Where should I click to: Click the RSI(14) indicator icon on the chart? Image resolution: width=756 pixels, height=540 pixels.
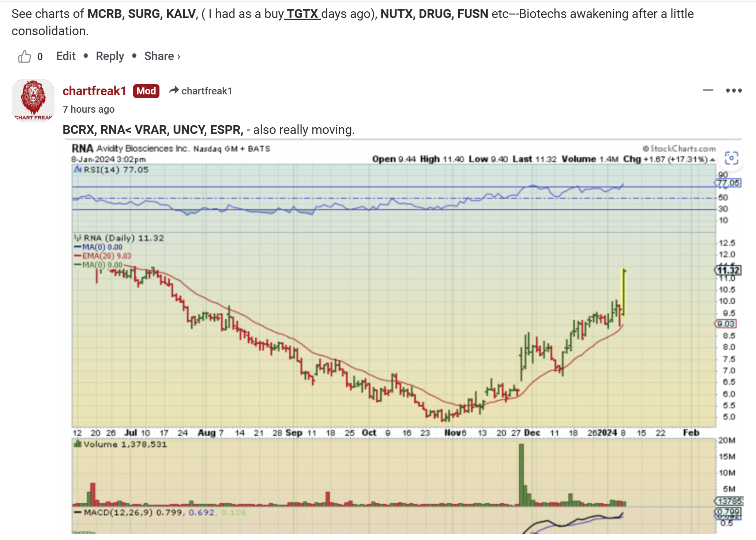[78, 169]
